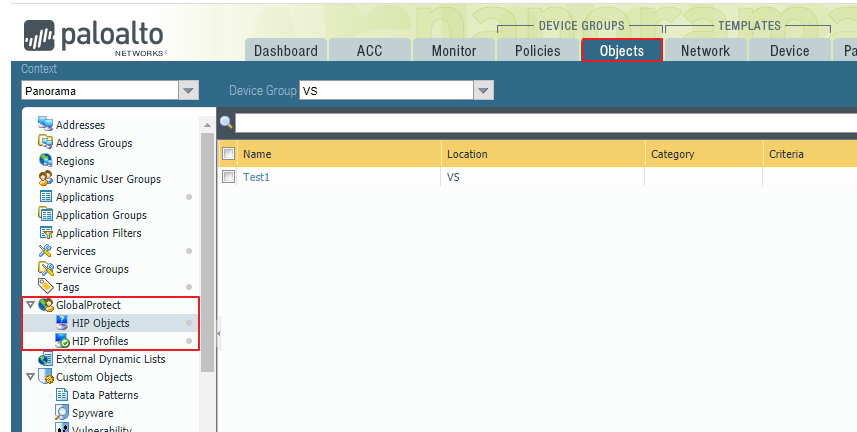
Task: Select HIP Objects in the tree
Action: click(x=101, y=323)
